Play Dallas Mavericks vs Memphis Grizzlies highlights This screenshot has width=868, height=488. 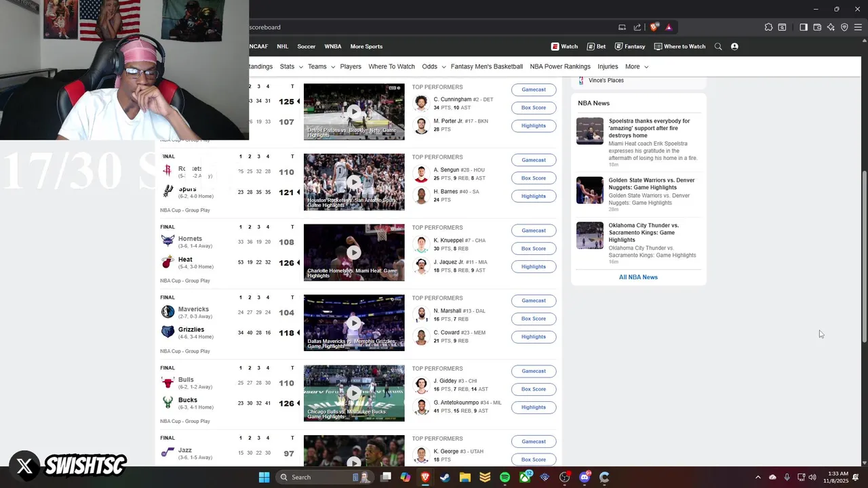[354, 323]
